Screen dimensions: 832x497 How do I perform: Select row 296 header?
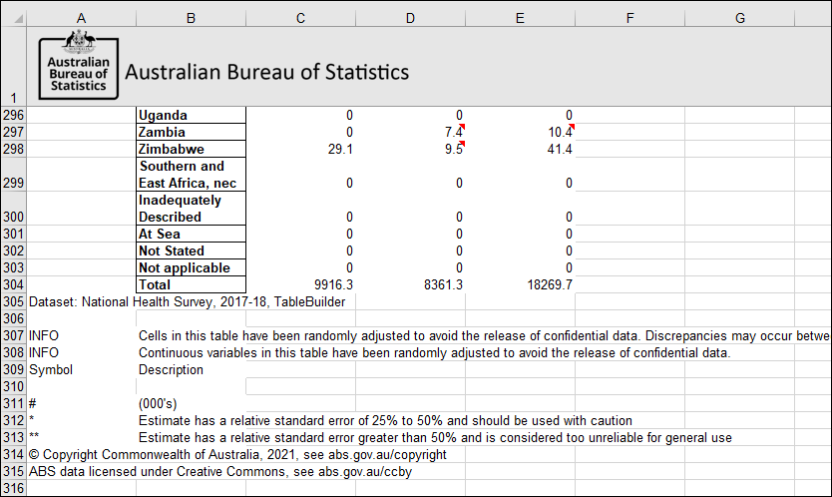click(x=13, y=115)
